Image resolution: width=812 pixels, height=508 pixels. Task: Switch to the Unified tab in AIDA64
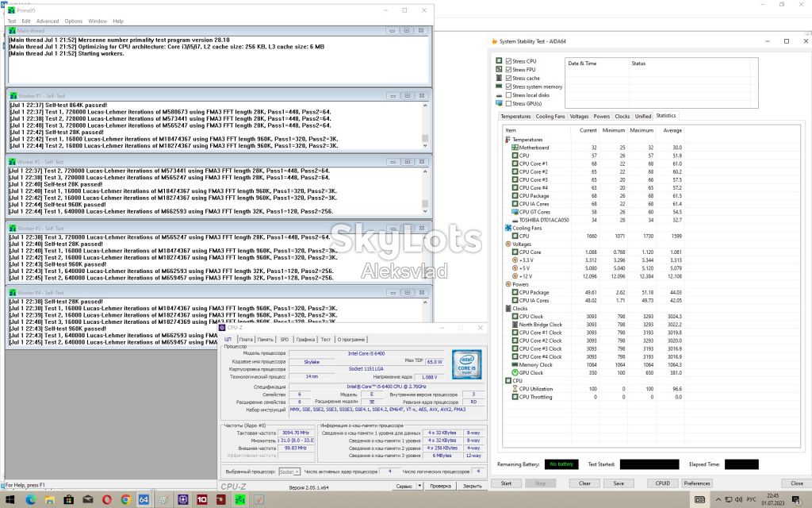pos(642,117)
